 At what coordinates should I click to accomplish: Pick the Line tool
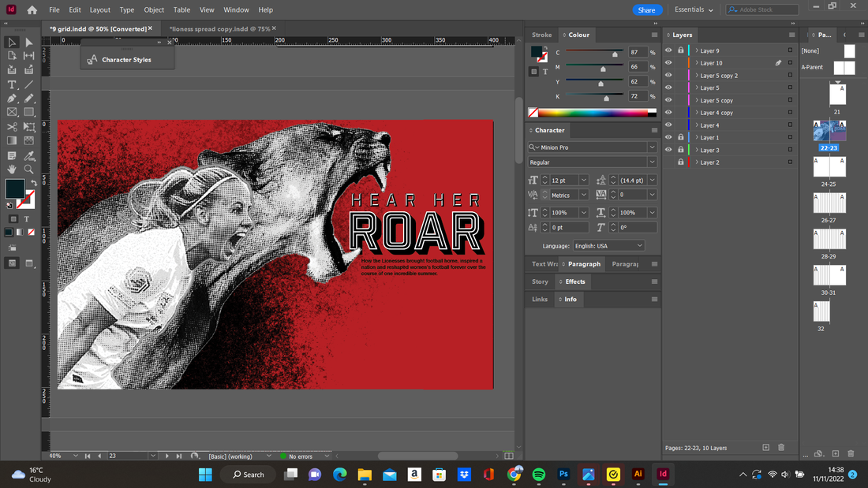[28, 84]
